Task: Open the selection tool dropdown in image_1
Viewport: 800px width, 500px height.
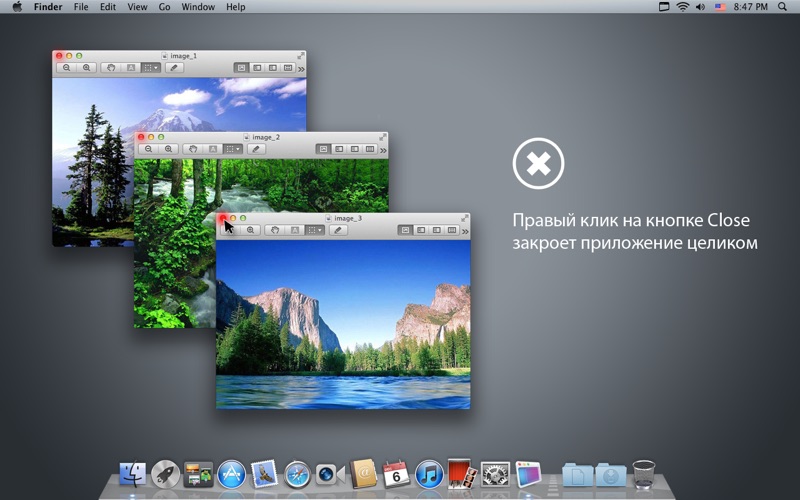Action: pyautogui.click(x=151, y=68)
